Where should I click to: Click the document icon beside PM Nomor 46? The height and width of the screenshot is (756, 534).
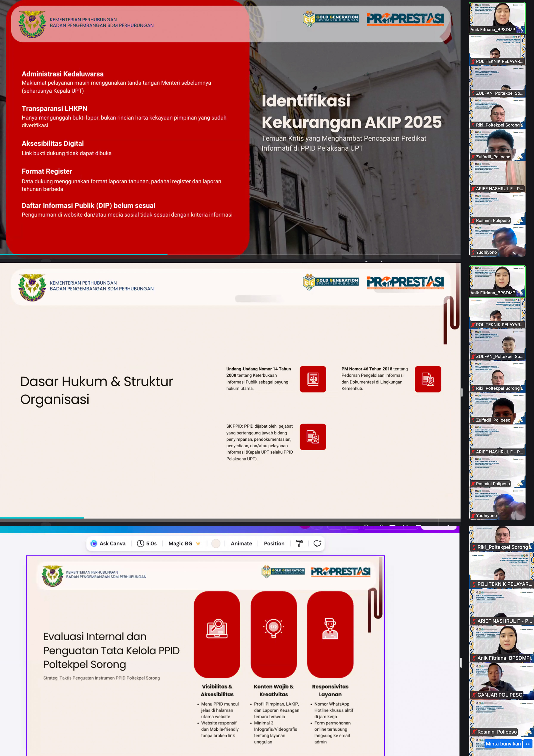tap(428, 379)
